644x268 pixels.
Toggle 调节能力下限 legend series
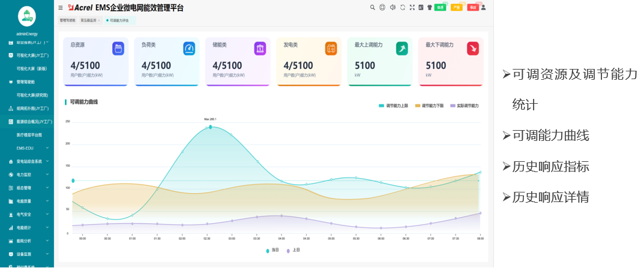pos(430,106)
